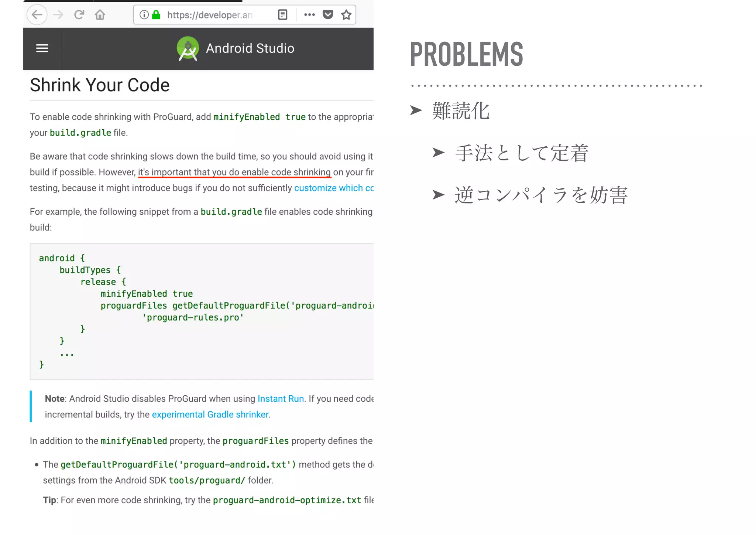
Task: Click 'tools/proguard/' folder path text
Action: tap(207, 480)
